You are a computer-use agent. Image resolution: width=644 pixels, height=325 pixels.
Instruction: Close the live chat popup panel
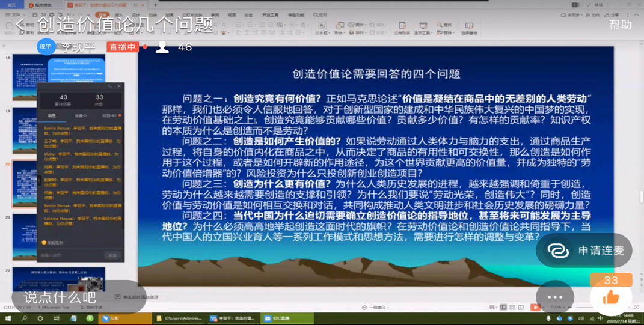119,87
